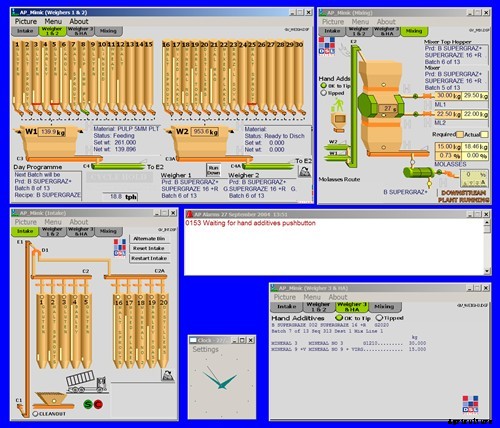The image size is (500, 428).
Task: Click the Required color swatch
Action: [x=460, y=134]
